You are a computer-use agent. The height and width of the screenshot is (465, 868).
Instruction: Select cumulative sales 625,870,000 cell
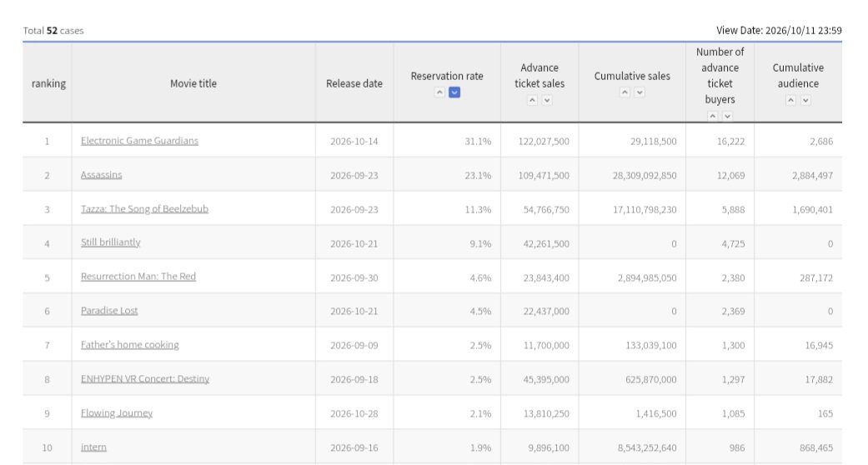click(x=632, y=379)
